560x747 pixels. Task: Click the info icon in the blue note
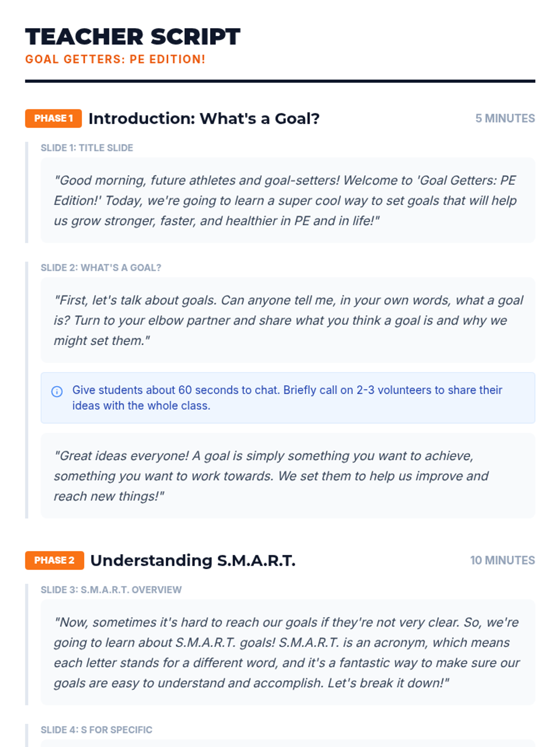[x=57, y=391]
